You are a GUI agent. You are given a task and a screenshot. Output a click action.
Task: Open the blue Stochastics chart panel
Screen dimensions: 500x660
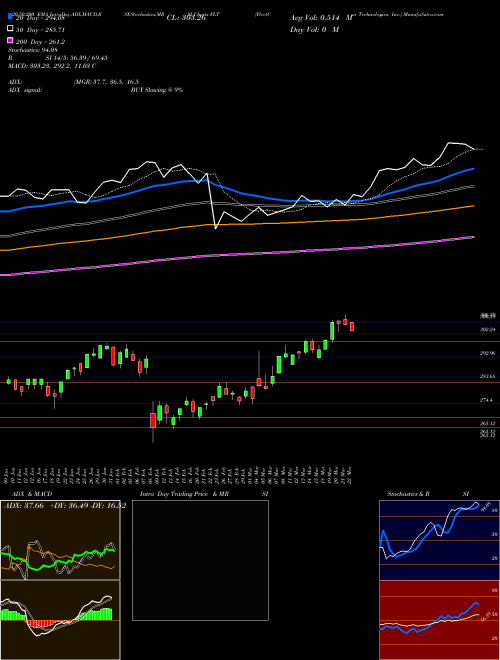coord(439,540)
